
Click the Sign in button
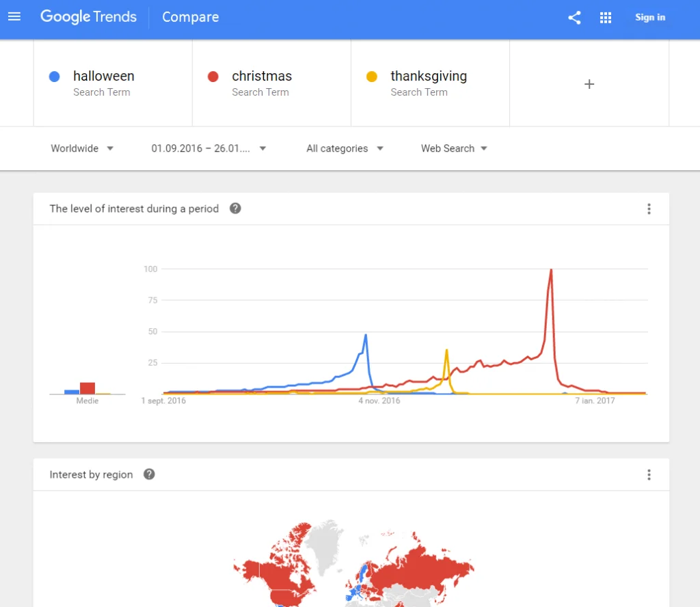[x=649, y=18]
